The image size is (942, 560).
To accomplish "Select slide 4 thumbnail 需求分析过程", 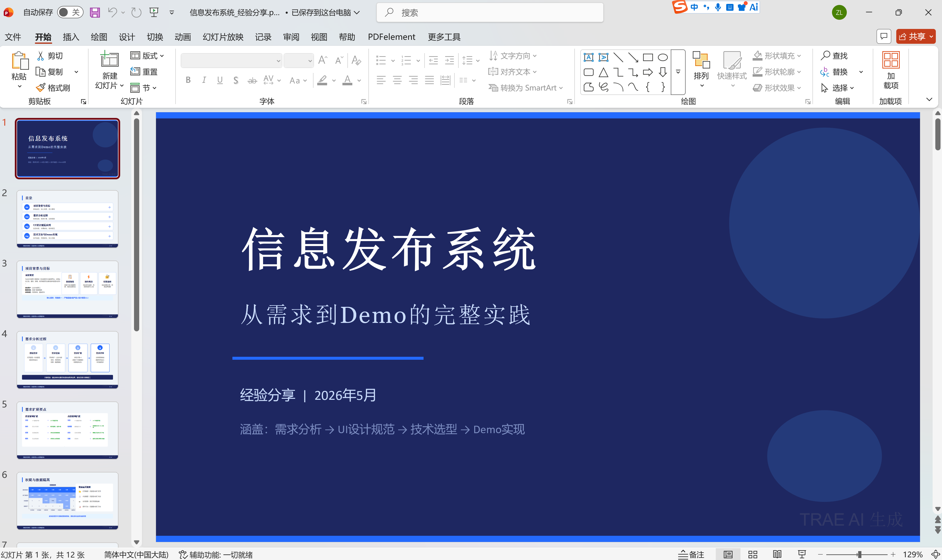I will click(x=67, y=360).
